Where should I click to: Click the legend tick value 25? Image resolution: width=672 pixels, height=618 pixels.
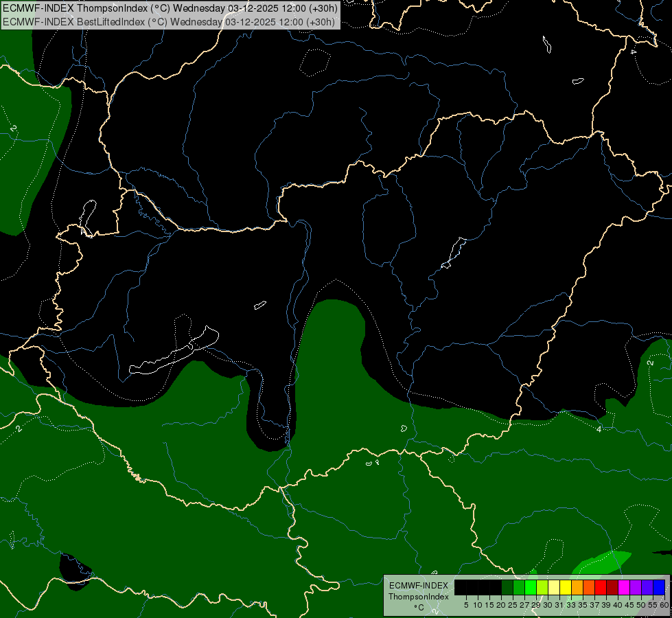(x=513, y=605)
